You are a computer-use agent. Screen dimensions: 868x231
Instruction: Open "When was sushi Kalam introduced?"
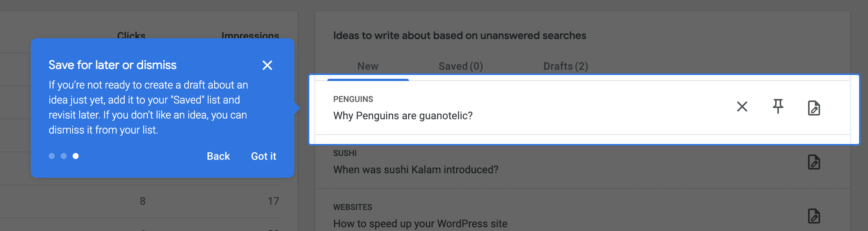pos(416,169)
